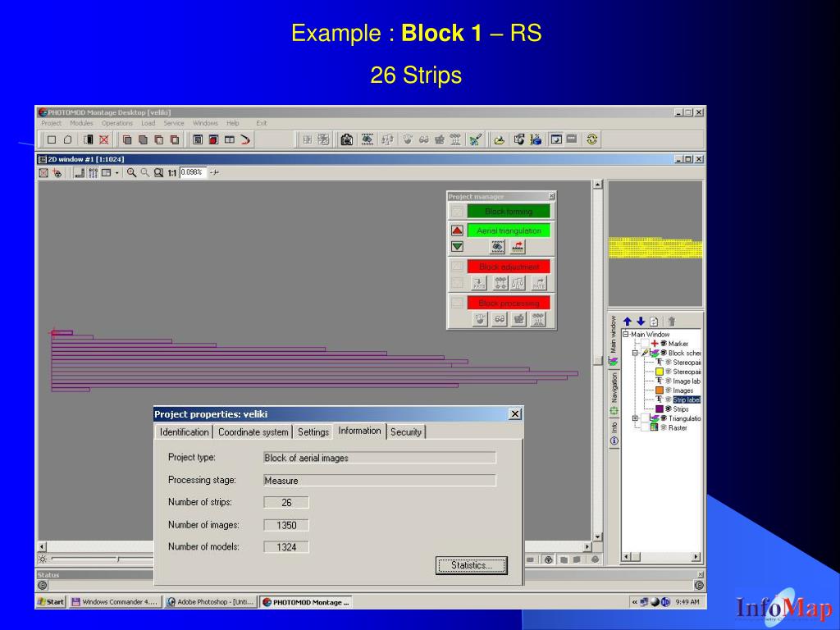Switch to Windows Commander in taskbar
Viewport: 840px width, 630px height.
coord(115,601)
